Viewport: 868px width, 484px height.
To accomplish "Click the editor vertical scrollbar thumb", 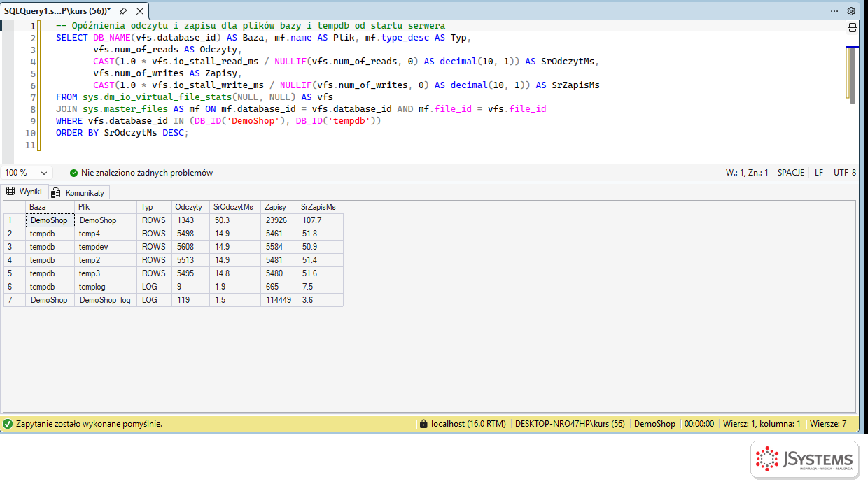I will click(852, 76).
